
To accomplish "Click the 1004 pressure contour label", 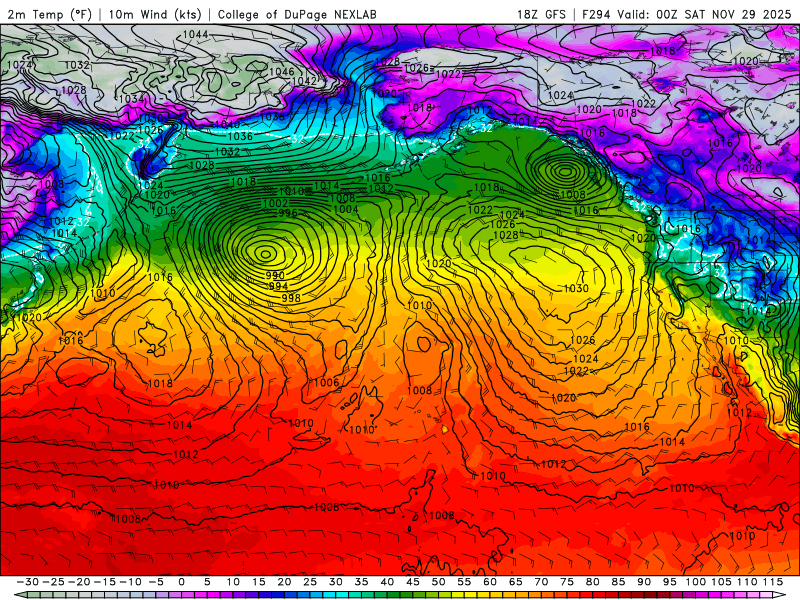I will 345,209.
